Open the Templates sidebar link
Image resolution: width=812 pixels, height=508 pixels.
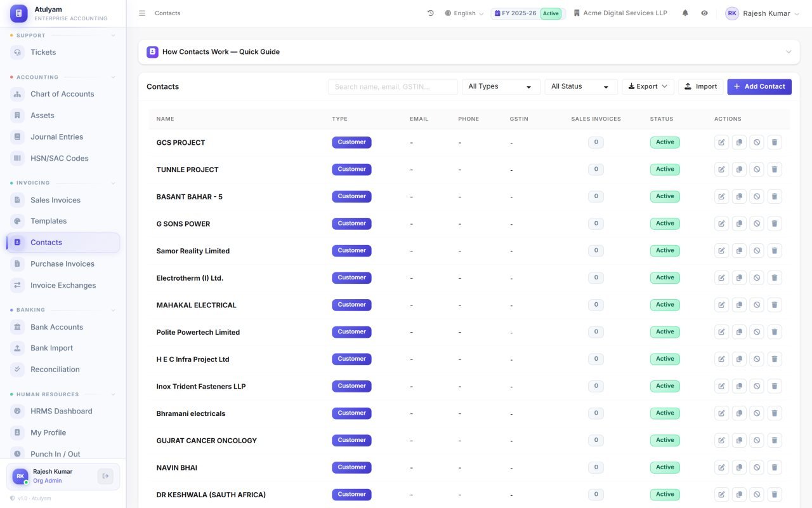tap(63, 221)
